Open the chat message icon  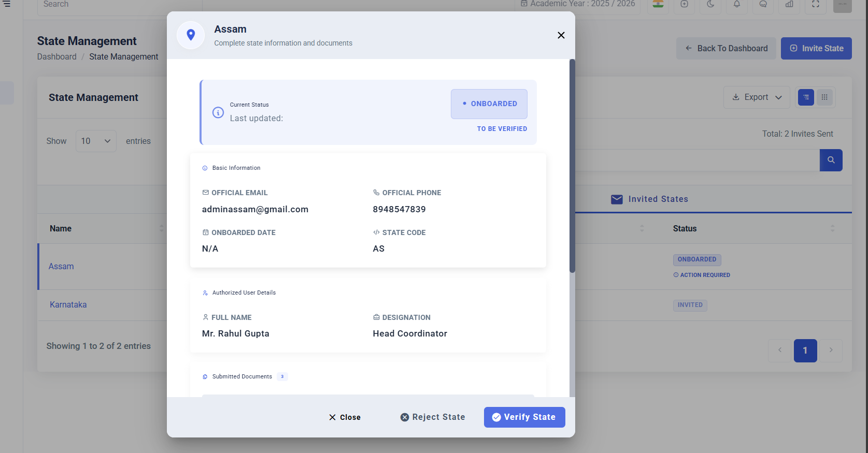pyautogui.click(x=763, y=4)
